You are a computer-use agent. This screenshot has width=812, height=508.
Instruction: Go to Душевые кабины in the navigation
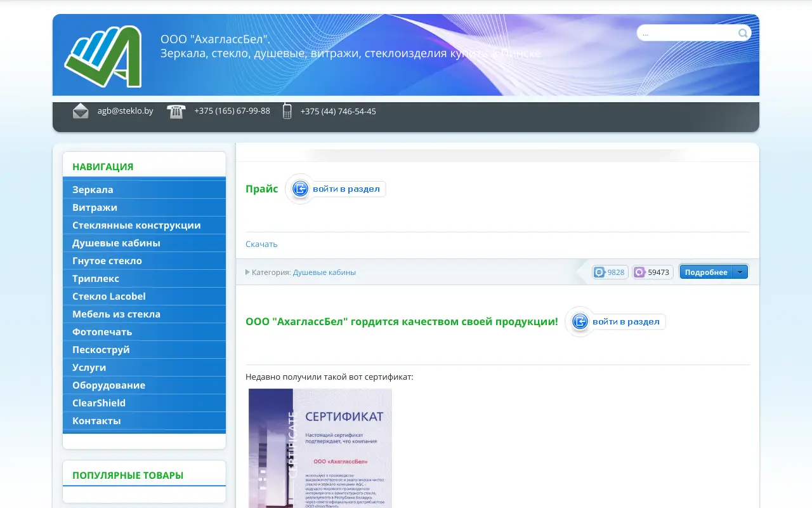tap(116, 243)
